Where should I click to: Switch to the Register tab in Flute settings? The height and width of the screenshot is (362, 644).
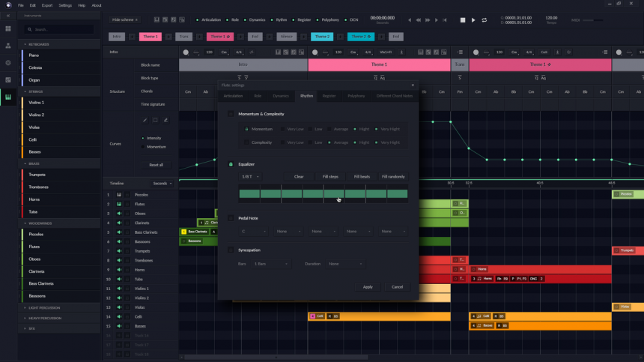329,96
